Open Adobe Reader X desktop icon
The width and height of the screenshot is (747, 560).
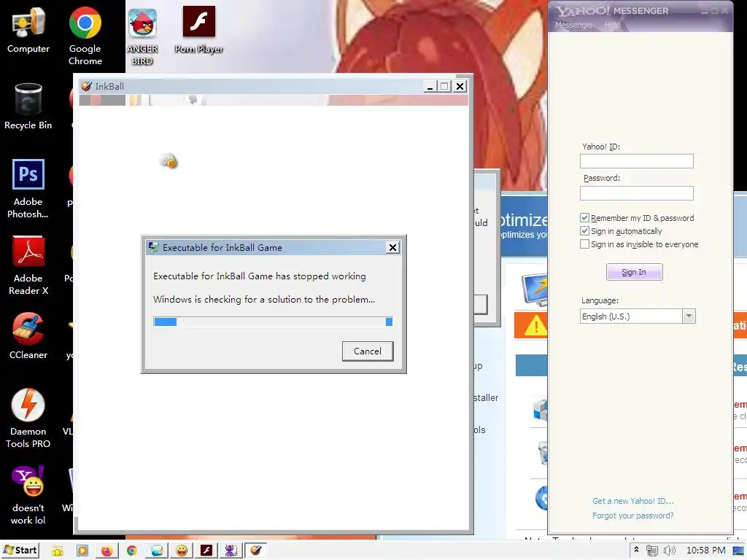click(28, 265)
